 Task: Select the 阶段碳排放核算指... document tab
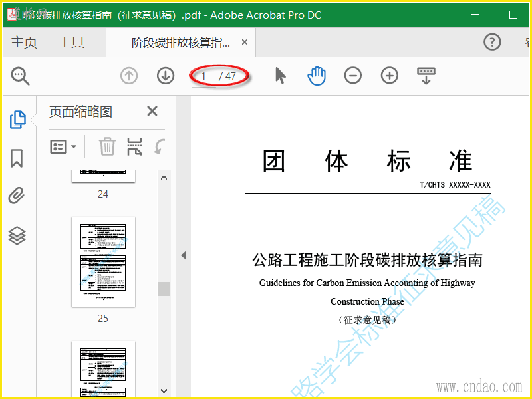pyautogui.click(x=180, y=43)
